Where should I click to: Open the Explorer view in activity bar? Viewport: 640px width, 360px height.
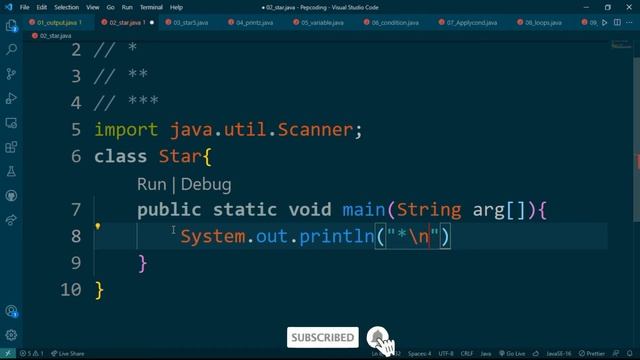point(11,25)
